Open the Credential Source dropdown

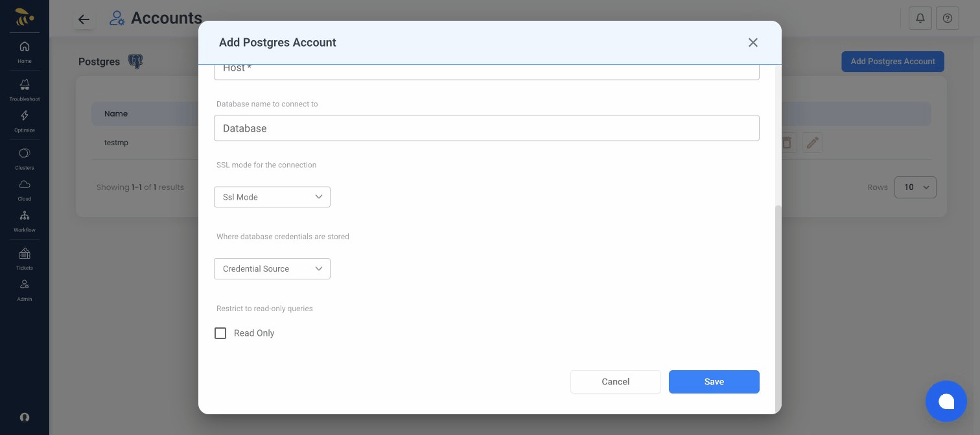tap(272, 268)
